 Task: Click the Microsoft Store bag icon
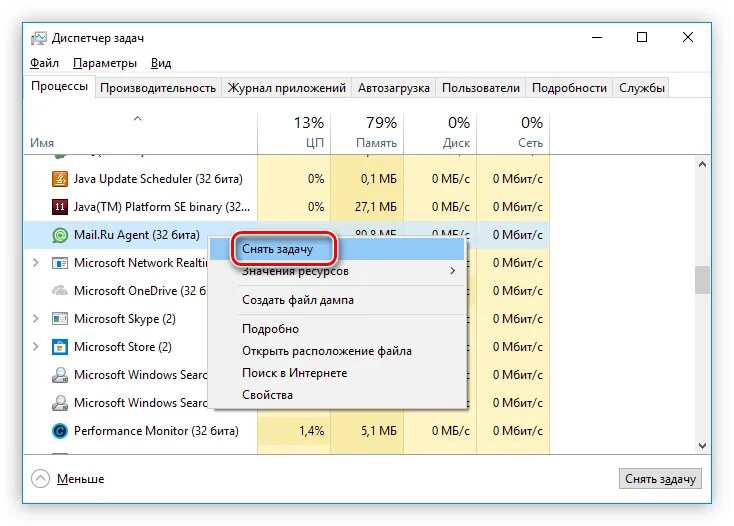click(x=59, y=347)
